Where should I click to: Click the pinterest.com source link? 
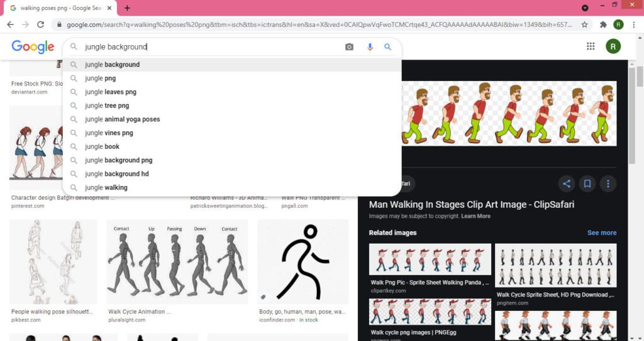click(28, 206)
